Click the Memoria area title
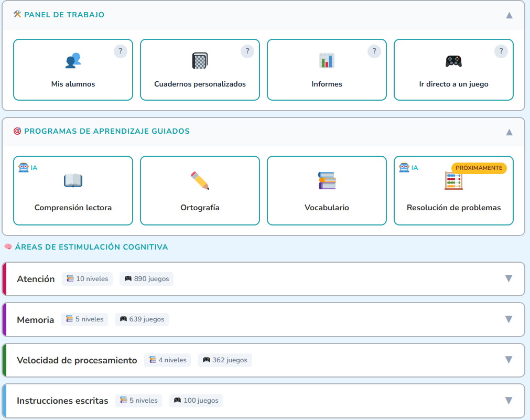Viewport: 530px width, 420px height. [36, 319]
